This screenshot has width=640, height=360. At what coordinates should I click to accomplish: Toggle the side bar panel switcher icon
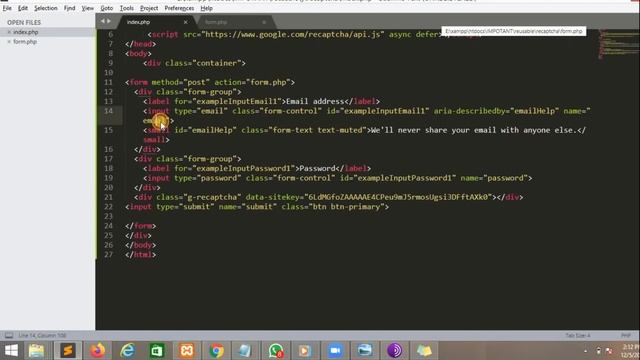coord(9,336)
